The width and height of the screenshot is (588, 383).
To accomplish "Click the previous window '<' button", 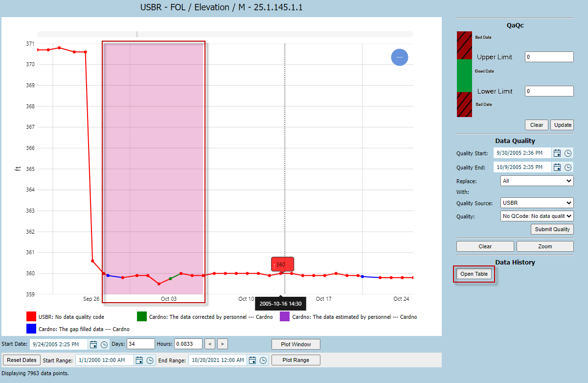I will tap(209, 344).
